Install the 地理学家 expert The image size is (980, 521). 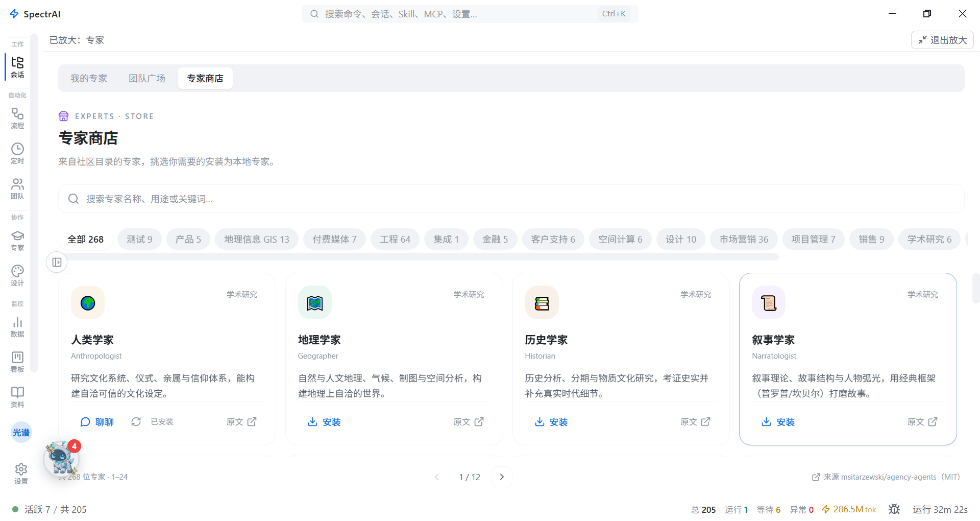click(x=324, y=422)
